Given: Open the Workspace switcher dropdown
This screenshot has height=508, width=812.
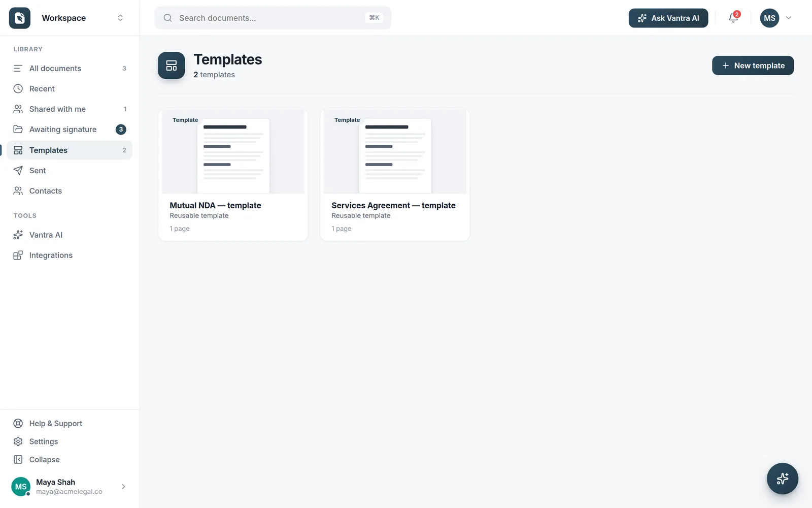Looking at the screenshot, I should click(x=120, y=18).
